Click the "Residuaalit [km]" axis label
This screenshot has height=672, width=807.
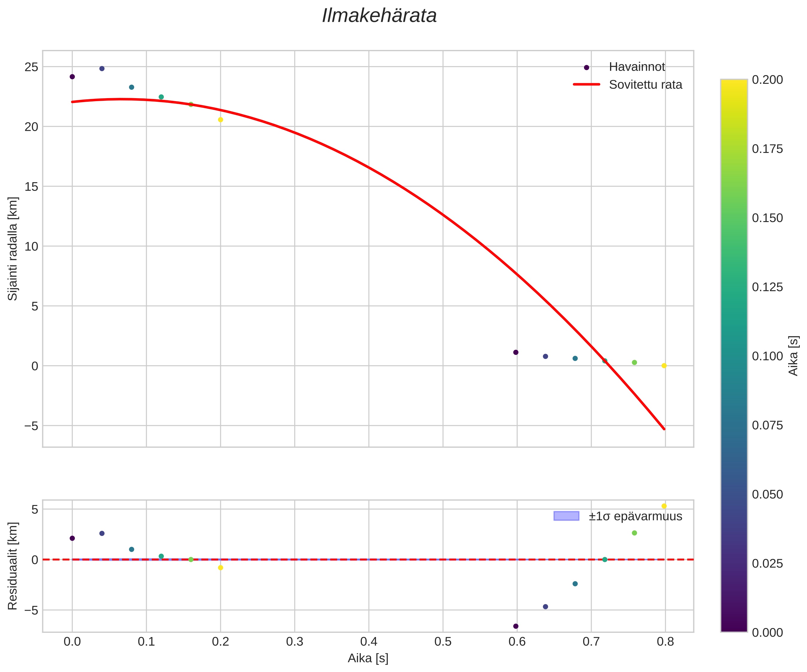13,566
